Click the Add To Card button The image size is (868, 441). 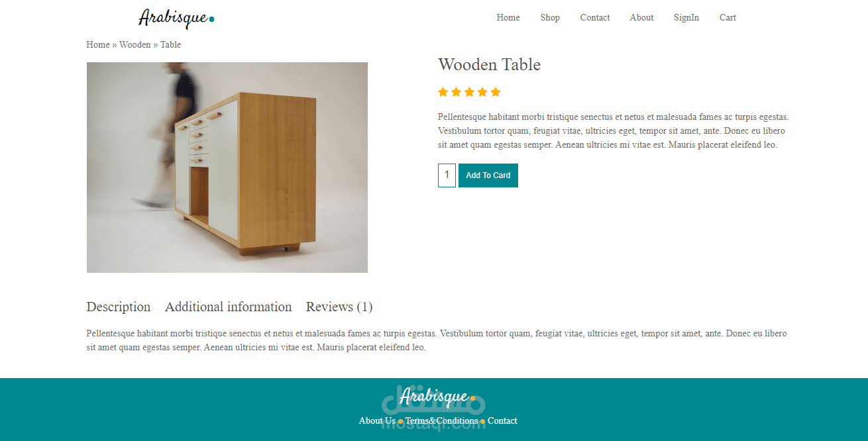coord(488,175)
